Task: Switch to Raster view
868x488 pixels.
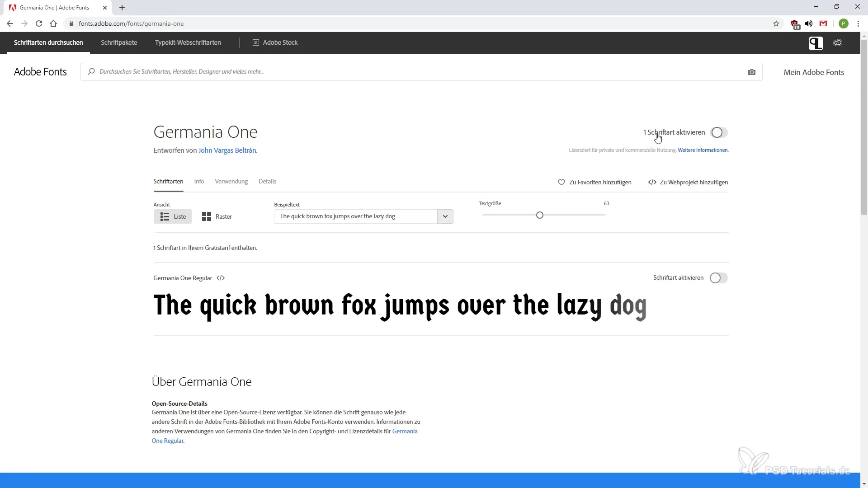Action: click(x=217, y=216)
